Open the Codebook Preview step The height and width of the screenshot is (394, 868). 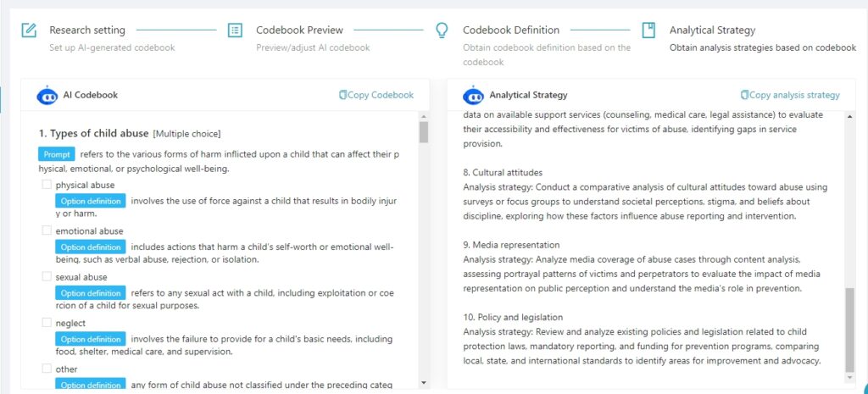point(299,30)
